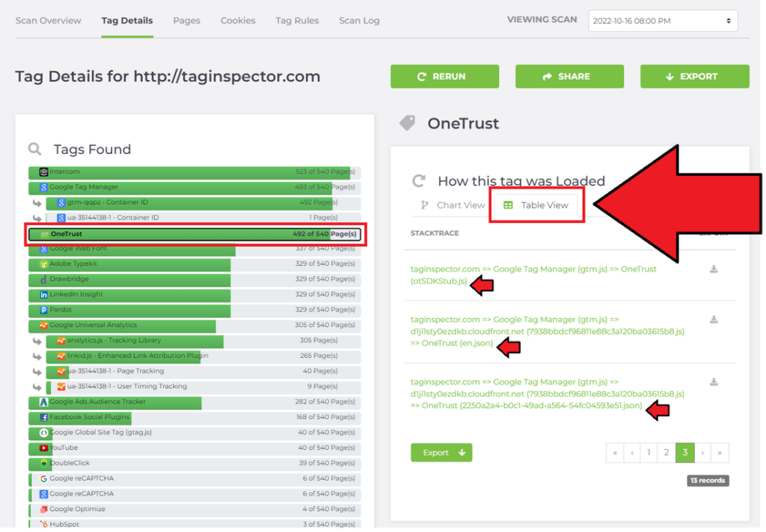Screen dimensions: 766x532
Task: Click the RERUN button
Action: [444, 77]
